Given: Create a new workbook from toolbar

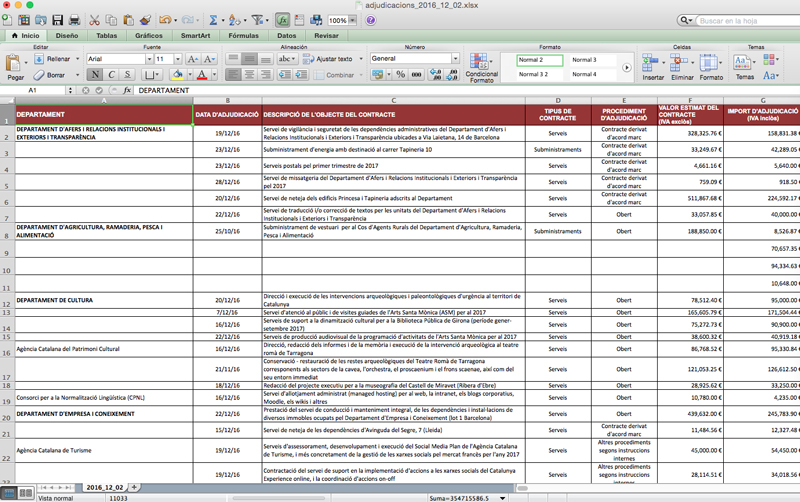Looking at the screenshot, I should tap(7, 20).
